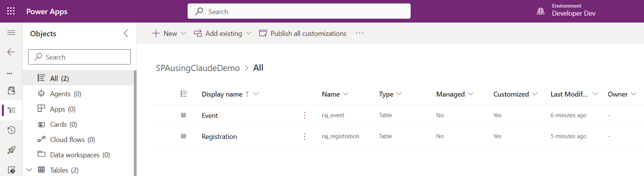Screen dimensions: 644x176
Task: Click the back arrow in left rail
Action: (x=11, y=52)
